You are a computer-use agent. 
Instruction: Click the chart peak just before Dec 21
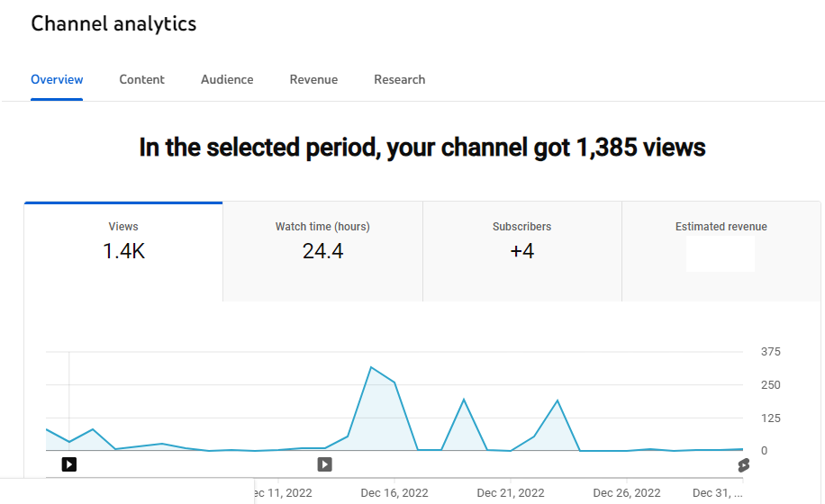[x=464, y=400]
